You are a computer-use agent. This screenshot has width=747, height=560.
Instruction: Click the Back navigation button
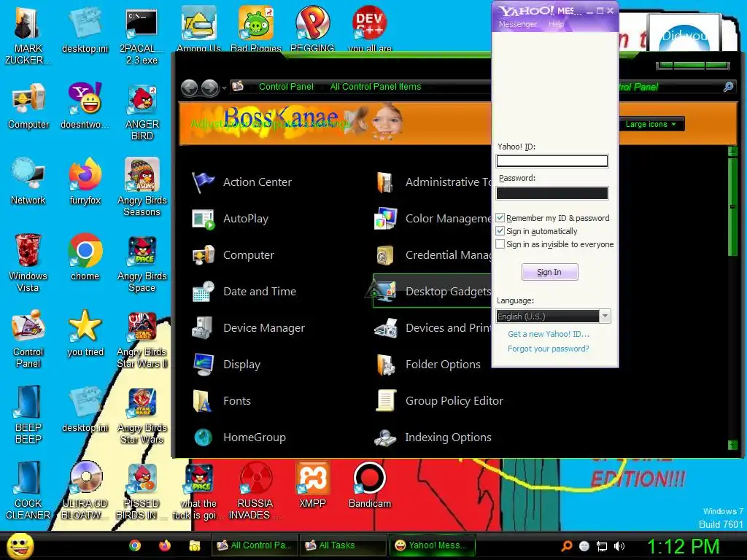190,88
